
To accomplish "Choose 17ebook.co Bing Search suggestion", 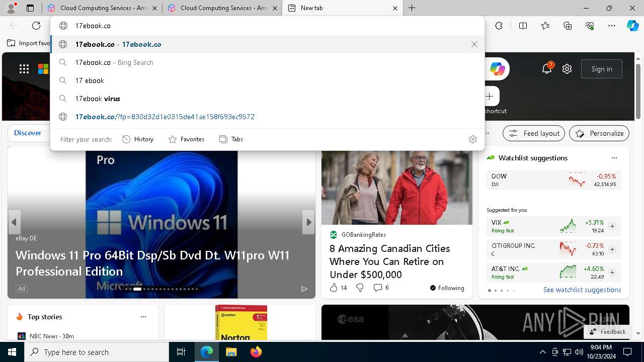I will point(268,62).
